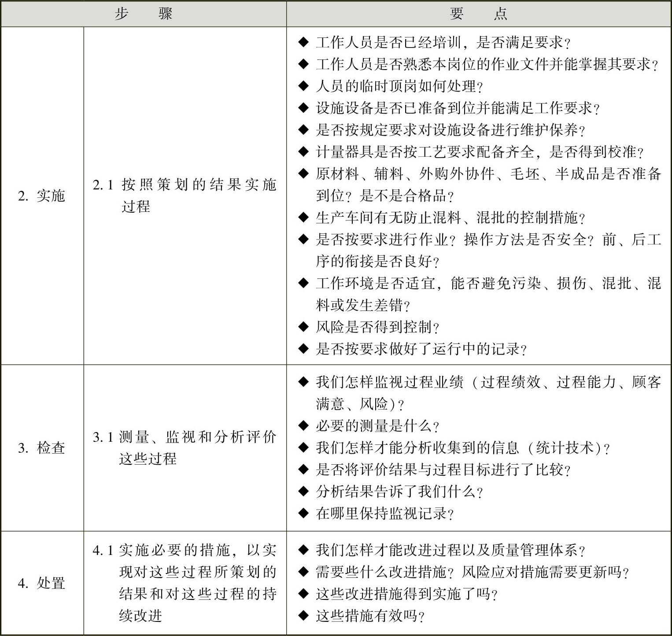
Task: Click the "3.1 测量、监视和分析评价这些过程" cell text
Action: click(185, 447)
